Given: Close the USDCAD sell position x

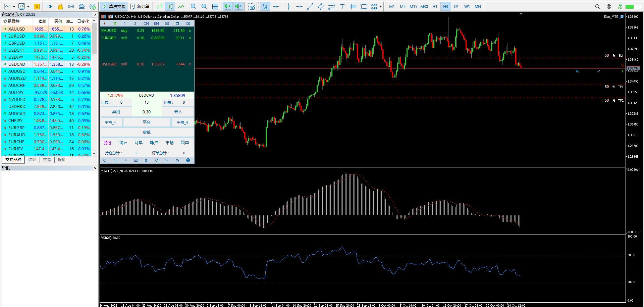Looking at the screenshot, I should coord(190,64).
